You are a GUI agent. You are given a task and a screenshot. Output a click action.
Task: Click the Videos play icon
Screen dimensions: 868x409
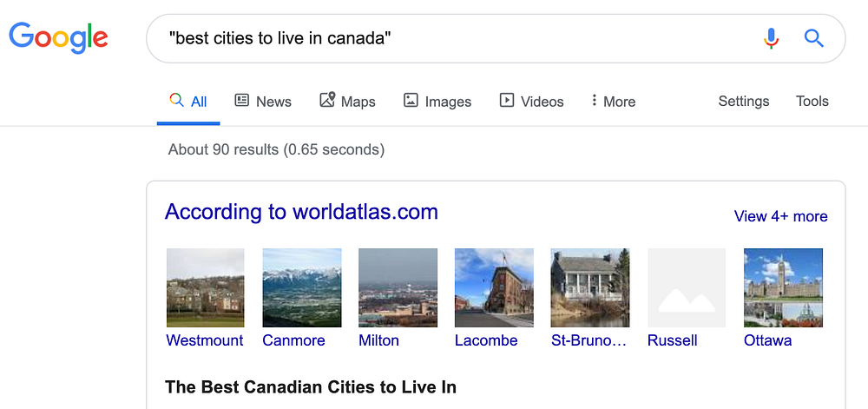[507, 101]
